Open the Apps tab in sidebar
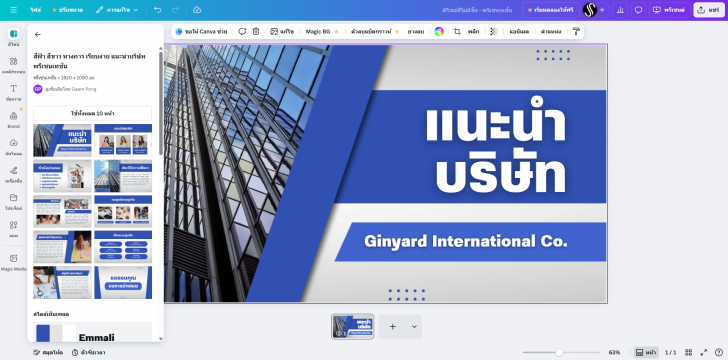728x360 pixels. pos(13,229)
